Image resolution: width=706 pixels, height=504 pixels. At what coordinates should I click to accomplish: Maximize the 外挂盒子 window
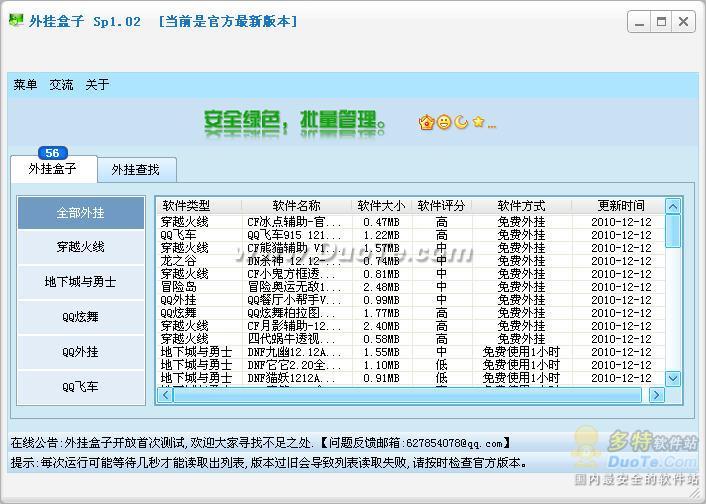(x=661, y=21)
